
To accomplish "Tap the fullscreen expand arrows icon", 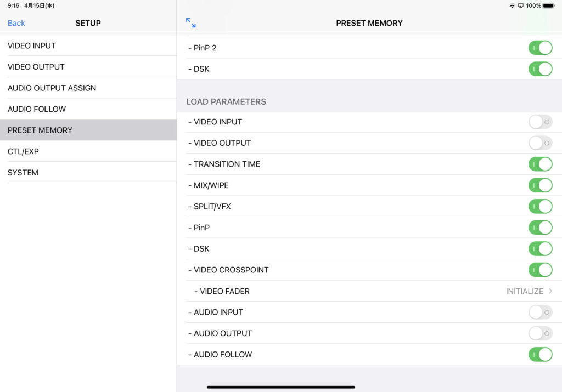I will [190, 23].
